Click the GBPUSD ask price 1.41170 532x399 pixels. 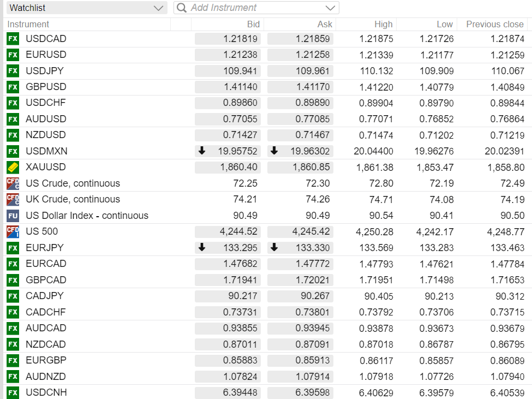tap(300, 87)
